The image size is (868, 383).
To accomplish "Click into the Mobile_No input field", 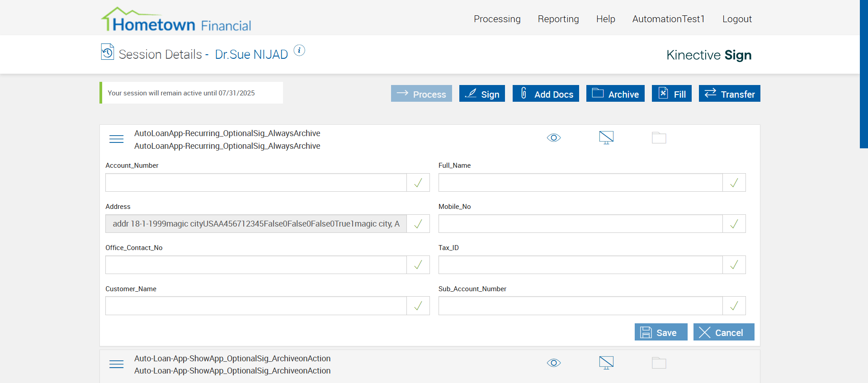I will click(580, 224).
